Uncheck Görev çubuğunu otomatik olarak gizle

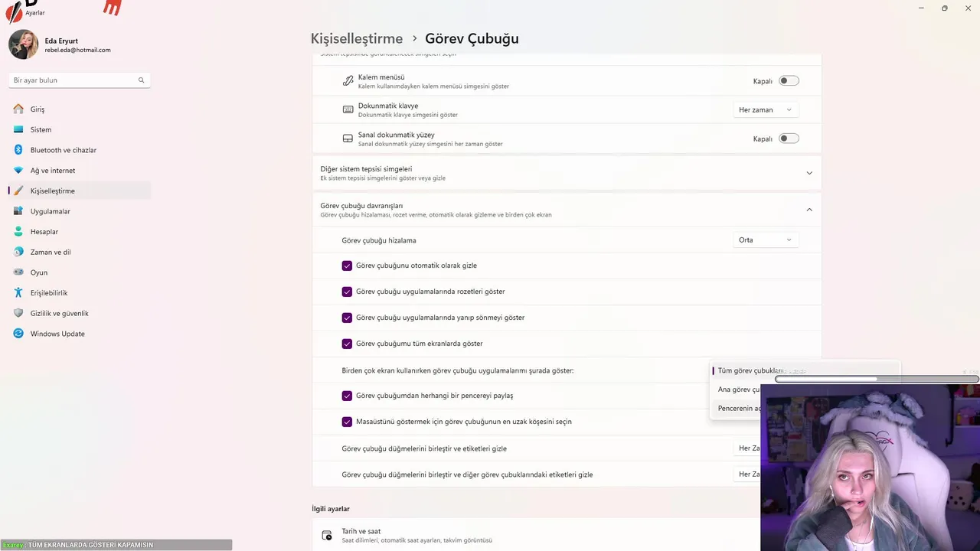[347, 266]
